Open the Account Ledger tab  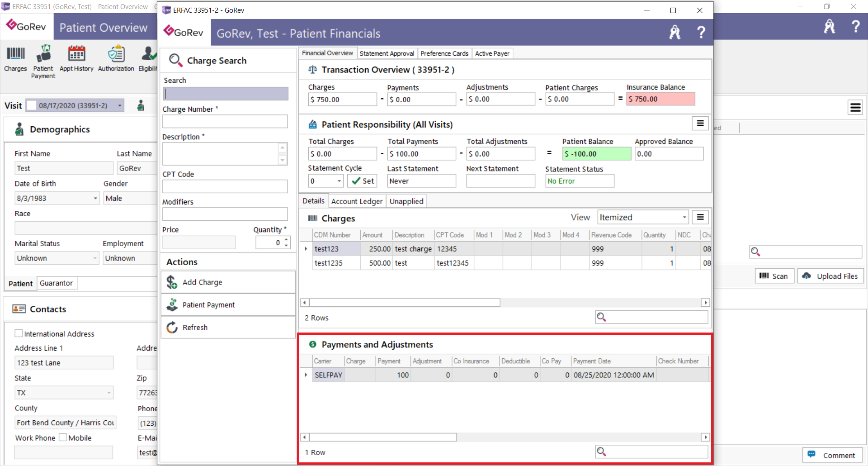(357, 201)
